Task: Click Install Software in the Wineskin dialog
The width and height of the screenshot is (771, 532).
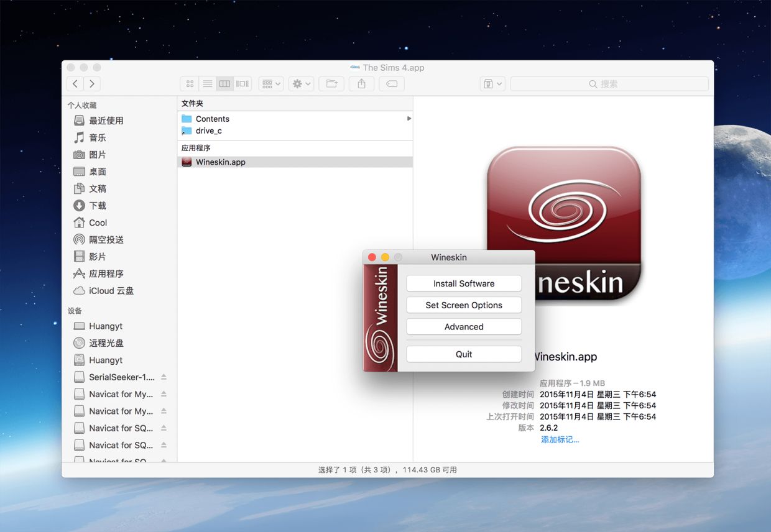Action: tap(464, 283)
